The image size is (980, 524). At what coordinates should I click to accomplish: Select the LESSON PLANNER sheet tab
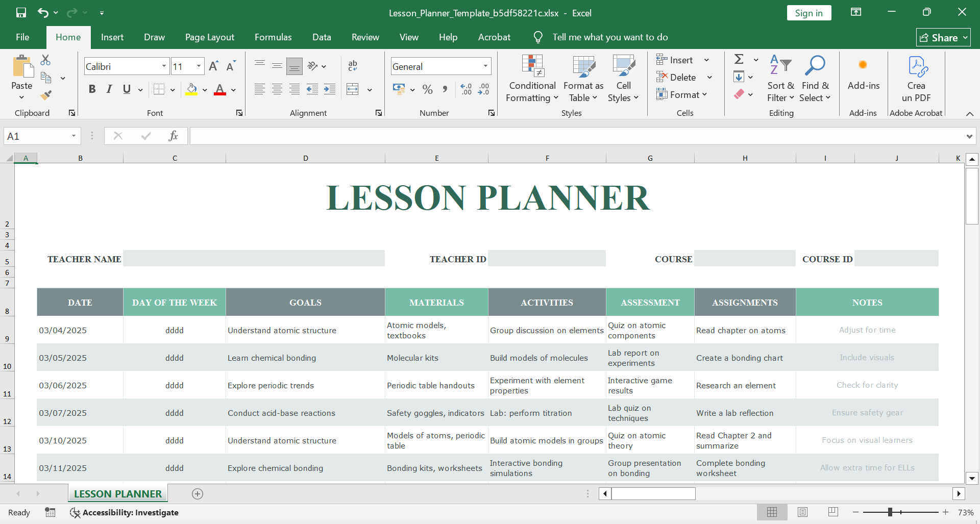[118, 494]
